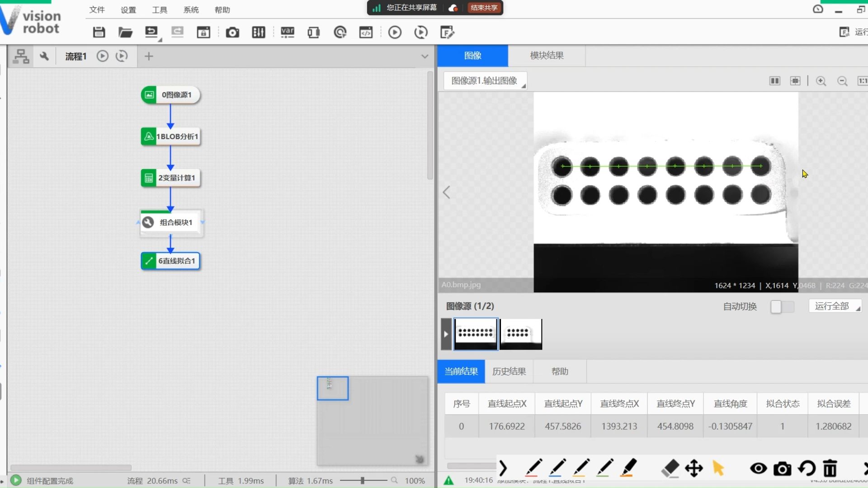Open the 设置 menu

pos(128,9)
